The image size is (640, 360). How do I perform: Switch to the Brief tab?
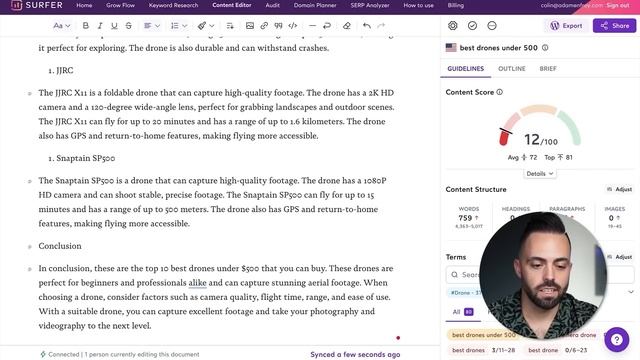548,69
